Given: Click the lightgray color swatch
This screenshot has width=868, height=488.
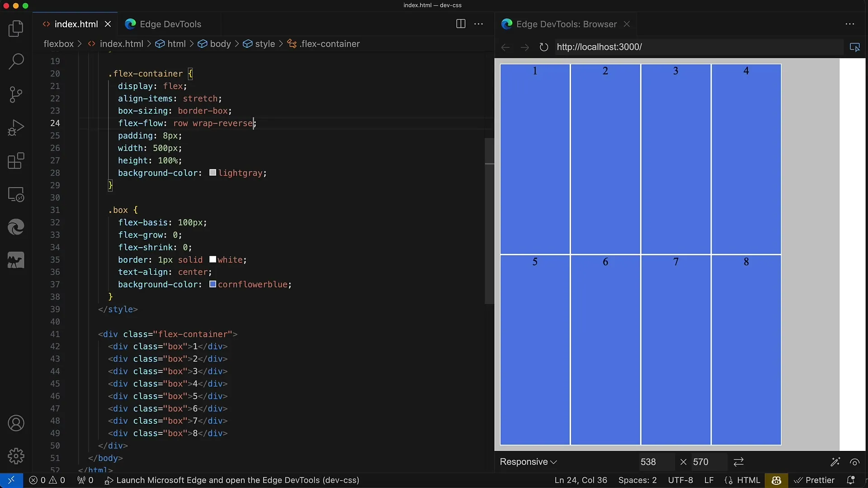Looking at the screenshot, I should [x=212, y=173].
